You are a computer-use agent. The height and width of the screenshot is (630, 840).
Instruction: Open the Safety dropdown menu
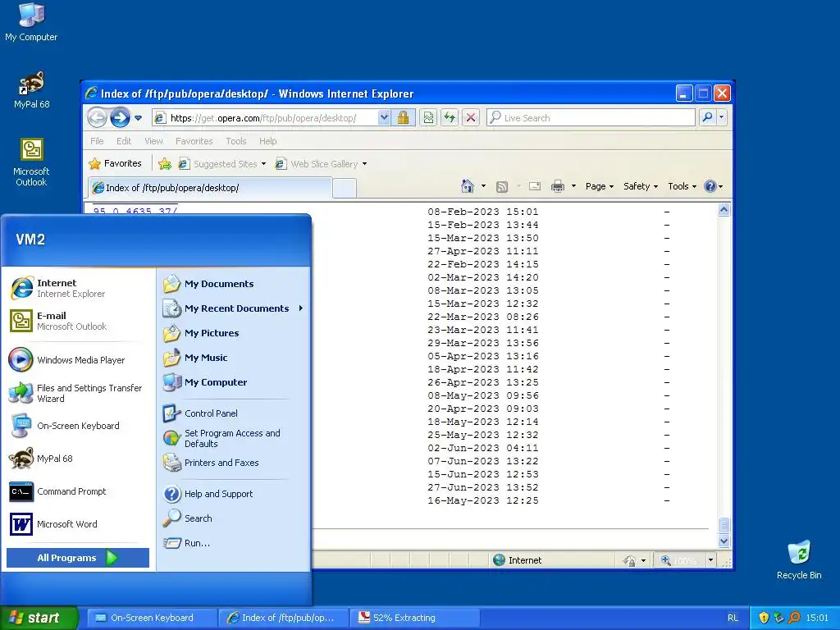[641, 186]
